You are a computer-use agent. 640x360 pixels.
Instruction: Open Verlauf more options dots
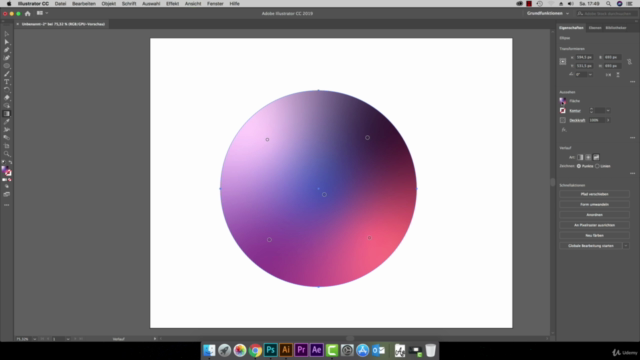click(x=633, y=173)
